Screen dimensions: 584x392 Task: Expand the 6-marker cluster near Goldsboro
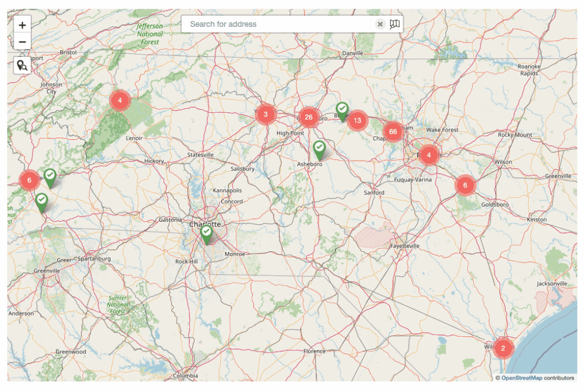465,185
